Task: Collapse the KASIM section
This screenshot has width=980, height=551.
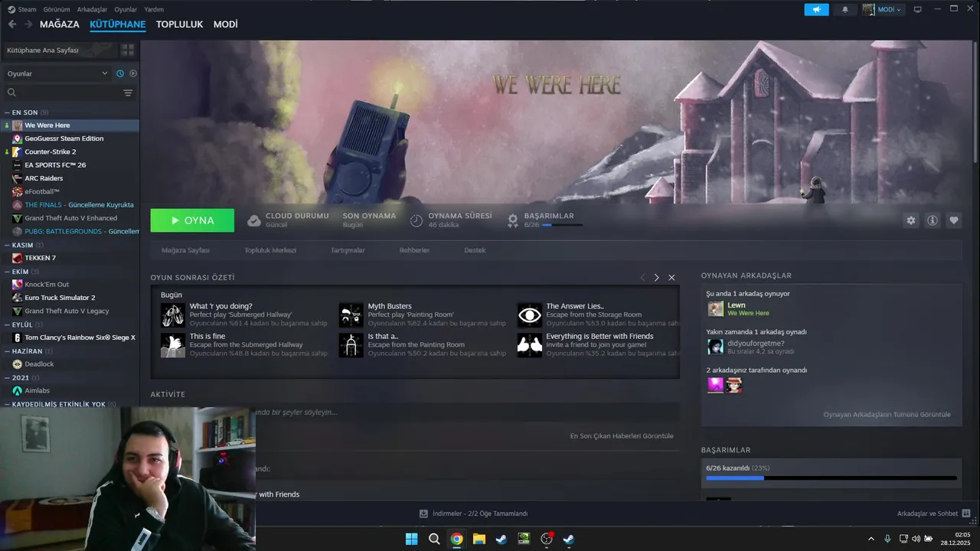Action: click(23, 245)
